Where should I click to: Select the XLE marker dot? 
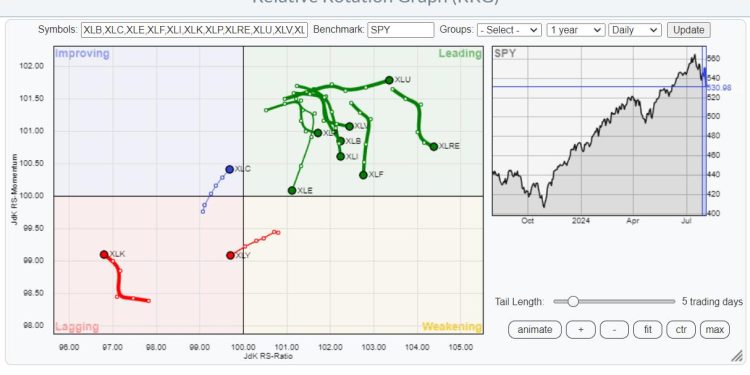coord(292,190)
